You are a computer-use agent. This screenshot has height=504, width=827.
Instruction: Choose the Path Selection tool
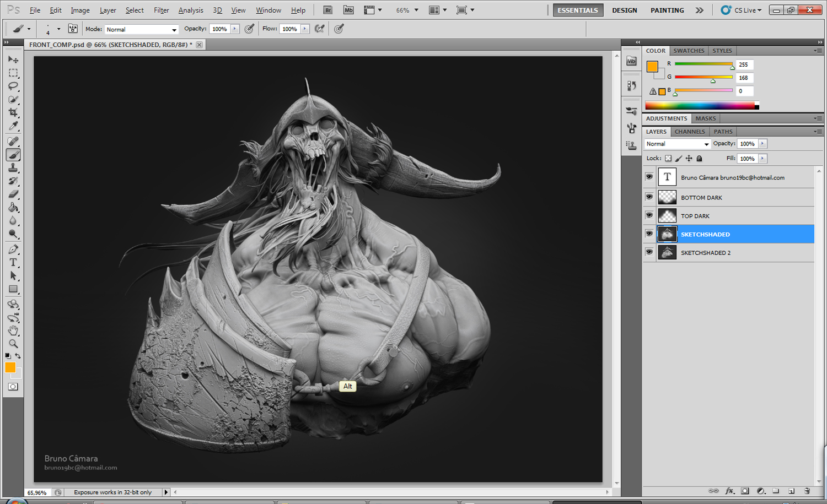[x=13, y=276]
